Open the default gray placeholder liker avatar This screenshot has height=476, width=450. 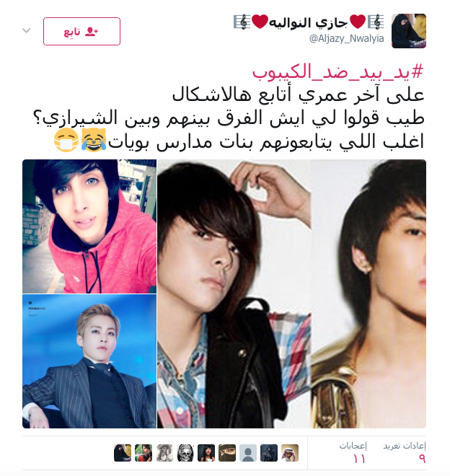[248, 453]
